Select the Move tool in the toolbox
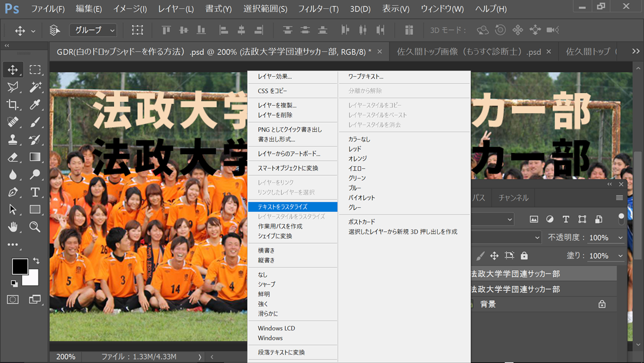Viewport: 644px width, 363px height. point(12,69)
